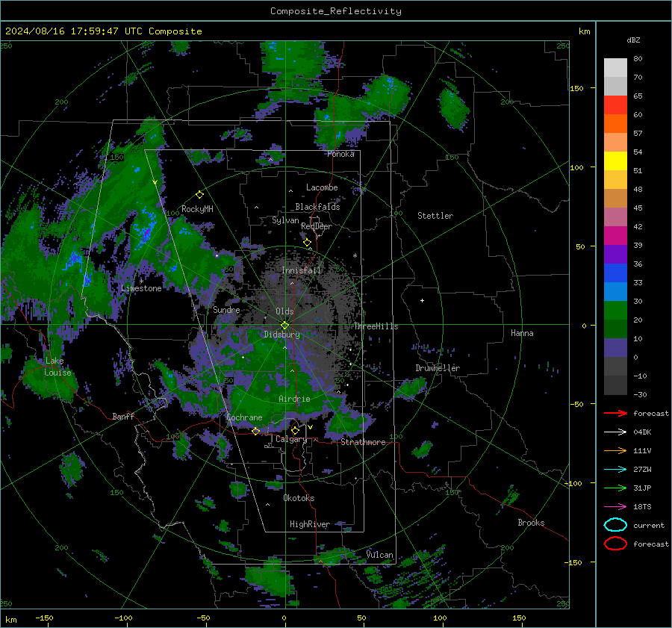Click the Airdrie city label
Screen dimensions: 672x628
click(x=294, y=399)
